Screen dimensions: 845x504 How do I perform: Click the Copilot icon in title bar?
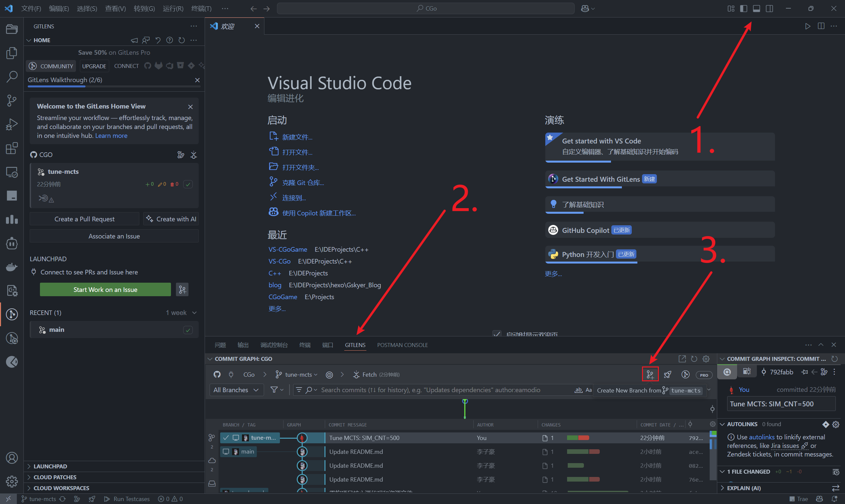(585, 9)
